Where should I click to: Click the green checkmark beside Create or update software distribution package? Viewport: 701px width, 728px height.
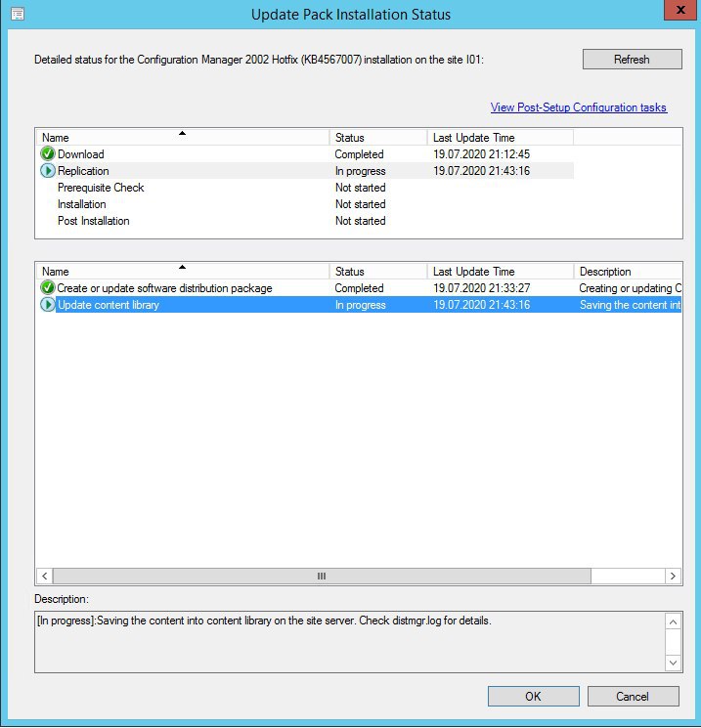pyautogui.click(x=47, y=288)
